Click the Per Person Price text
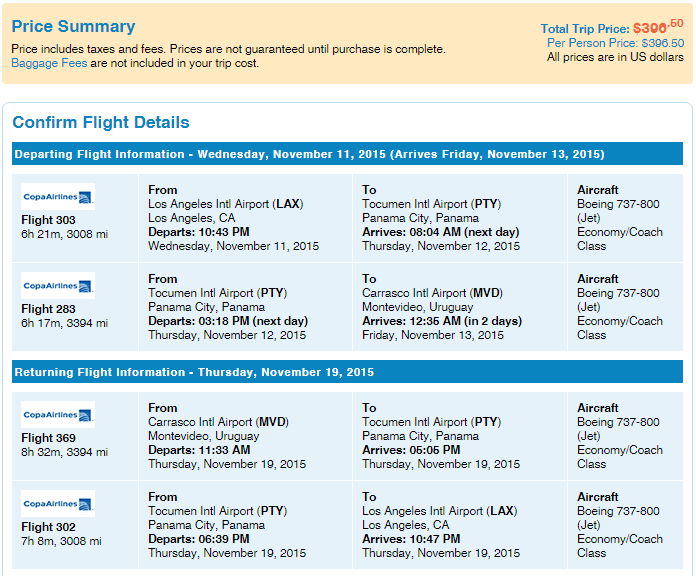Screen dimensions: 696x576 point(615,43)
